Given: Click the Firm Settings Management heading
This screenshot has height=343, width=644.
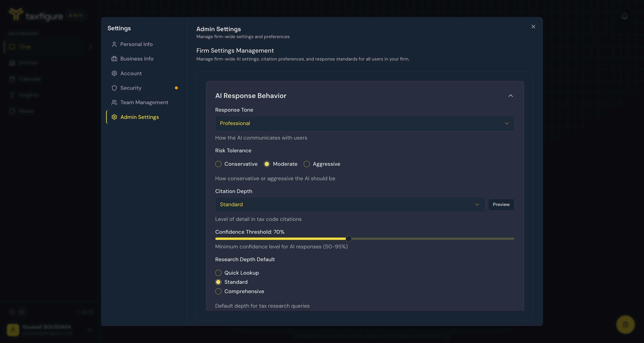Looking at the screenshot, I should coord(235,50).
